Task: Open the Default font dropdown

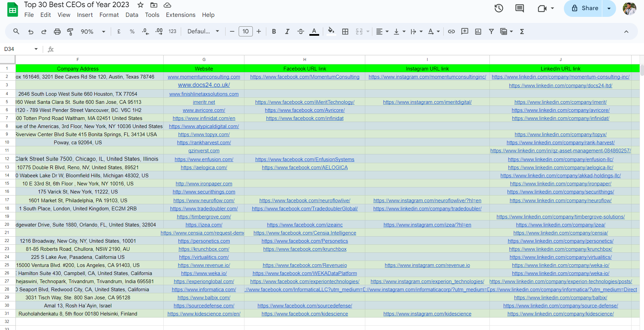Action: 203,31
